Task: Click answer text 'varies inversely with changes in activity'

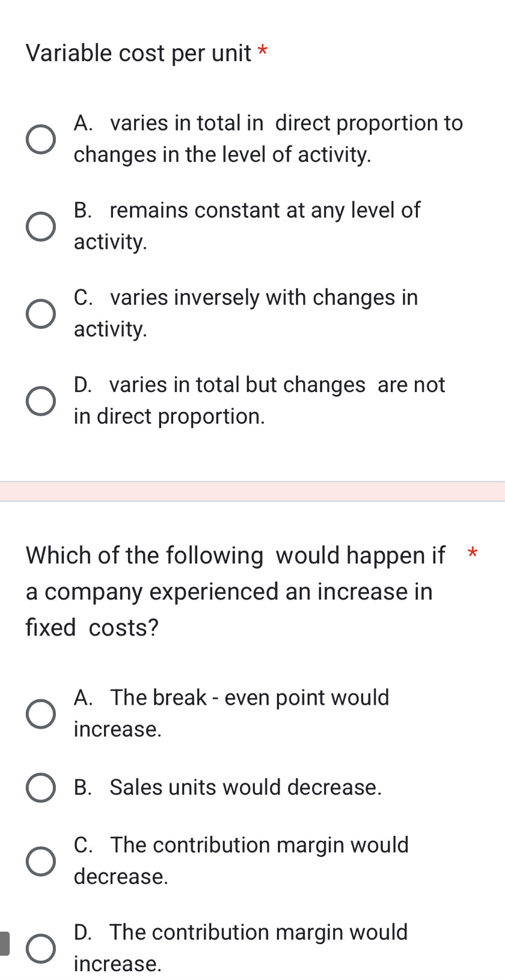Action: (x=245, y=313)
